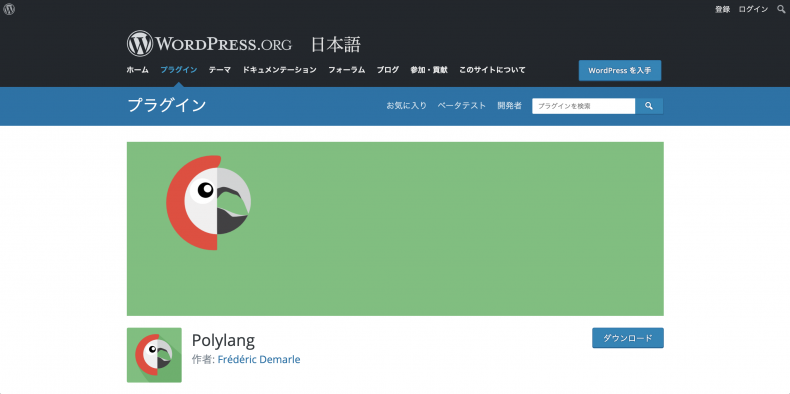Open the このサイトについて menu item
The width and height of the screenshot is (790, 394).
[492, 70]
